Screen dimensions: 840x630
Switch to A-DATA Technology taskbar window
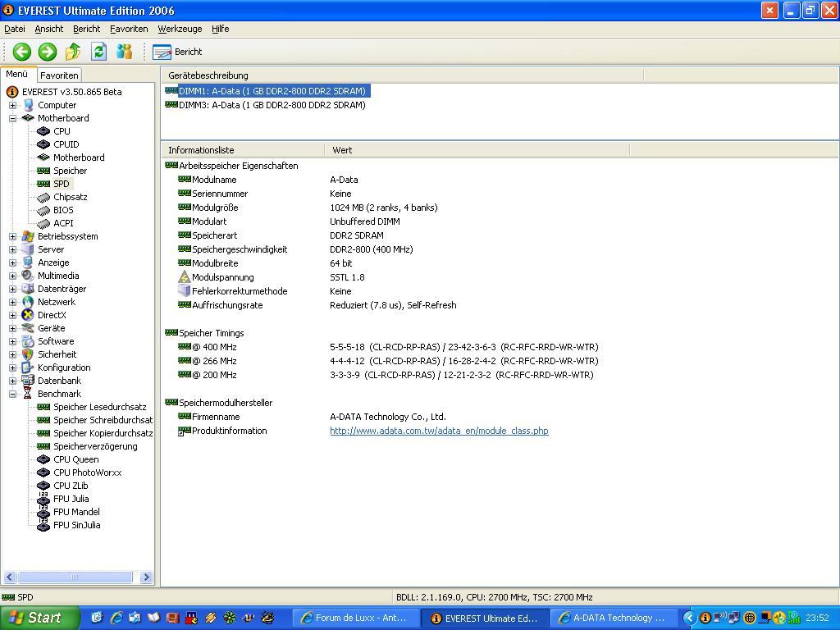click(614, 619)
